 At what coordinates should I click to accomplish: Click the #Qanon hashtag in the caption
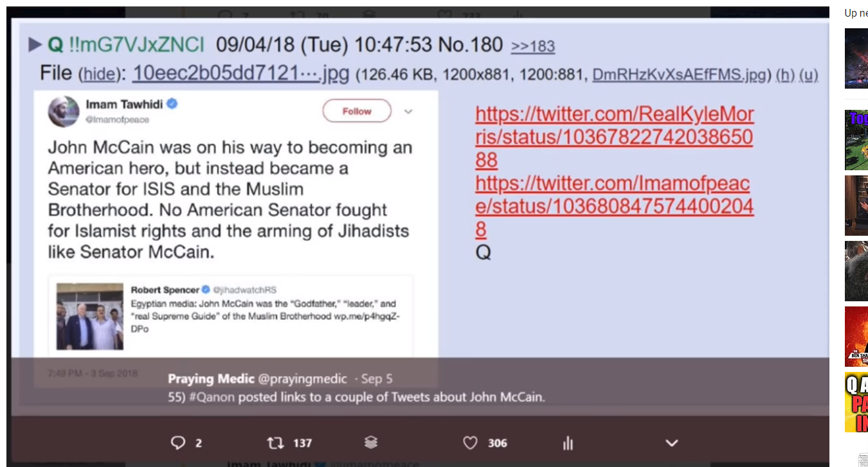point(212,397)
